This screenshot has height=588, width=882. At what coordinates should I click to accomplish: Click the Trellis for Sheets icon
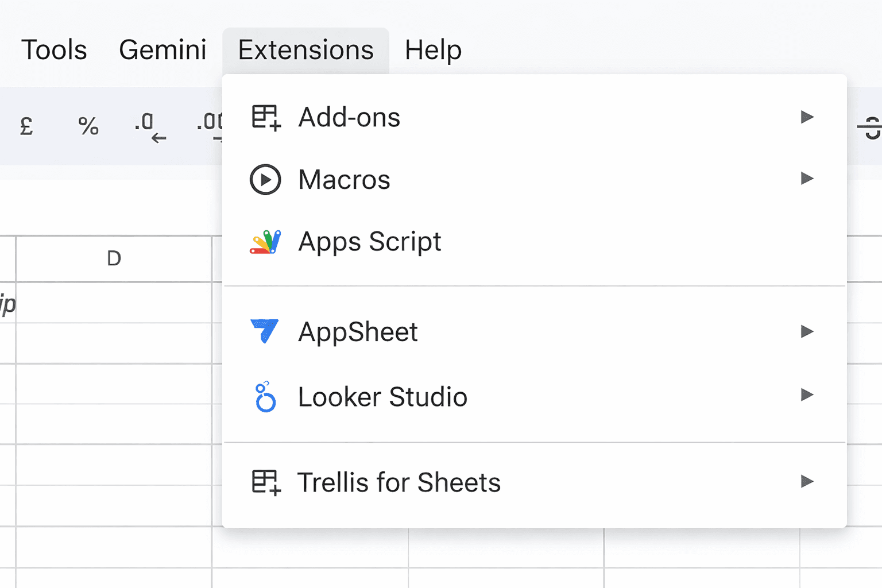click(x=266, y=482)
